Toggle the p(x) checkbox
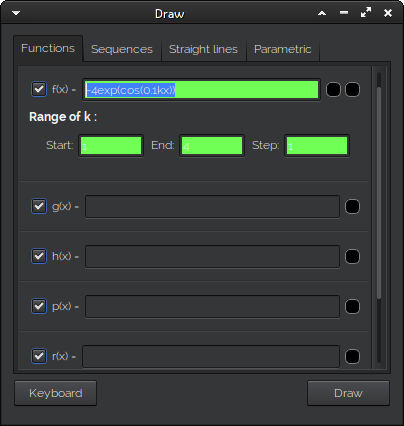Screen dimensions: 404x426 pyautogui.click(x=39, y=306)
